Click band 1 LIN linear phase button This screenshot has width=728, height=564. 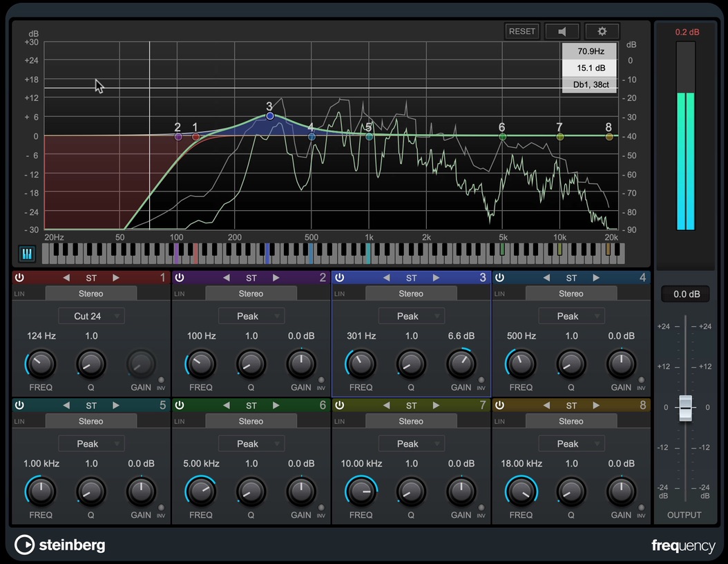pos(19,294)
